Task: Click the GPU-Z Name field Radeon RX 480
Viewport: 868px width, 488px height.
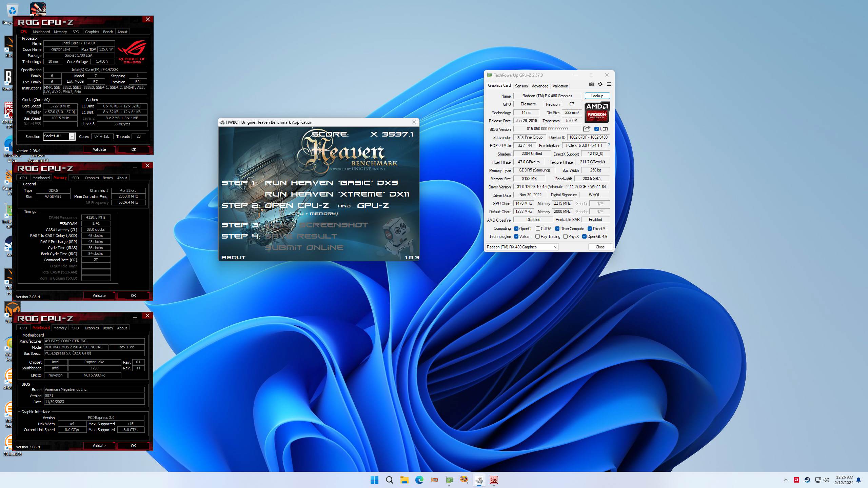Action: [x=547, y=96]
